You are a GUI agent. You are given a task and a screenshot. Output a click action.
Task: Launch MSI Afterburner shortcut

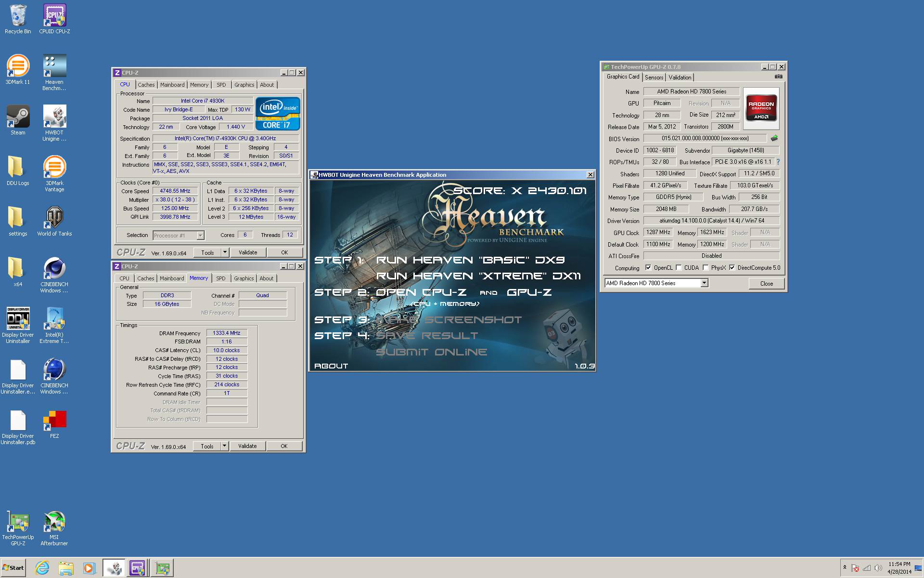[54, 528]
